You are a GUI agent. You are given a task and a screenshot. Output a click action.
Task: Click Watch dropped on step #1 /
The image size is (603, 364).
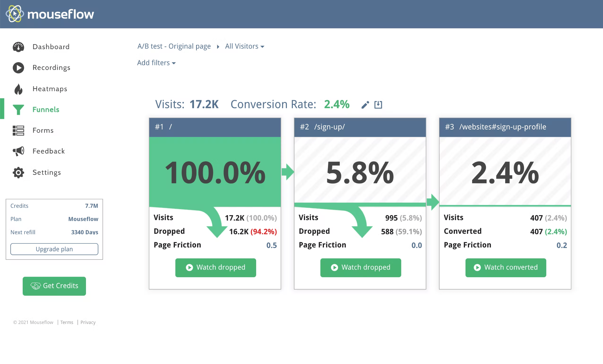(x=215, y=267)
